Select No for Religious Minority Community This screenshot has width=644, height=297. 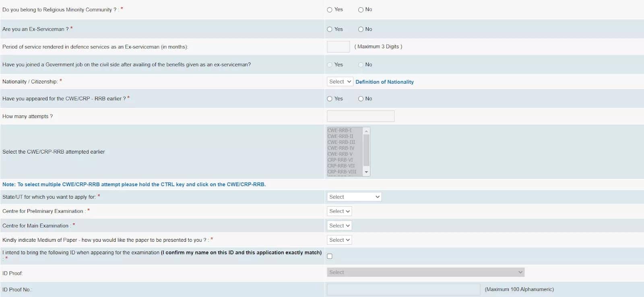361,10
